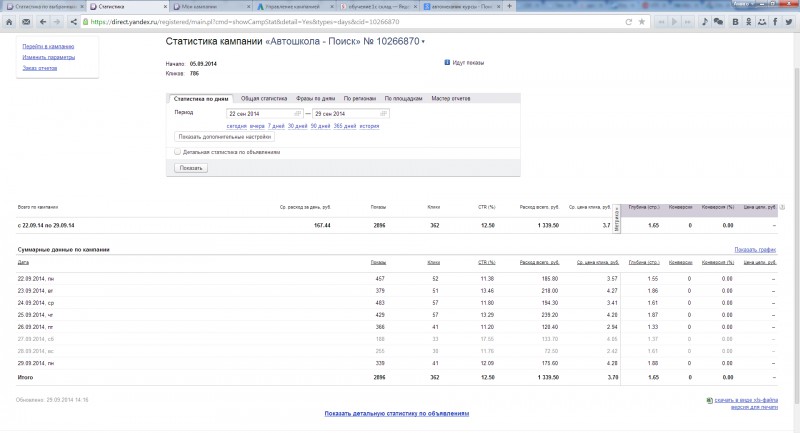Screen dimensions: 800x433
Task: Click the media play toolbar icon
Action: click(x=674, y=22)
